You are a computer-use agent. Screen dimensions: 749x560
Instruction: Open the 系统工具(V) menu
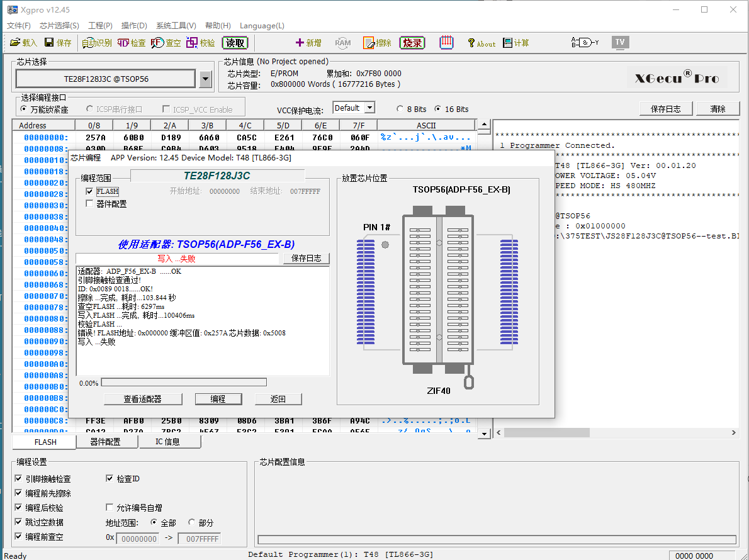[176, 26]
